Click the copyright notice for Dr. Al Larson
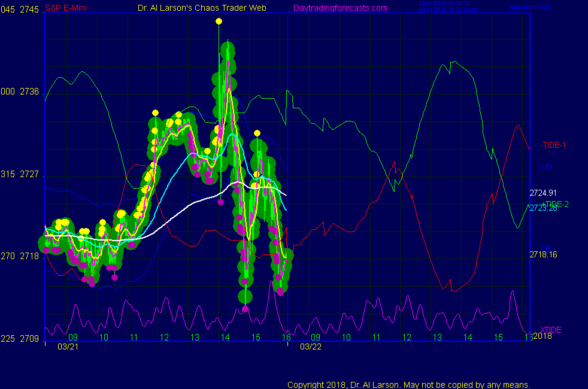 point(409,385)
